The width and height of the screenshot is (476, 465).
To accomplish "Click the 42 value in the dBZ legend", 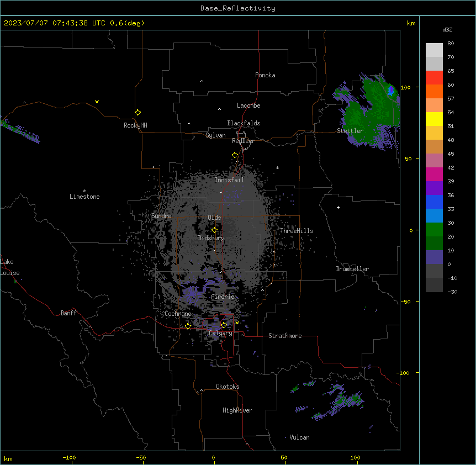I will (451, 167).
